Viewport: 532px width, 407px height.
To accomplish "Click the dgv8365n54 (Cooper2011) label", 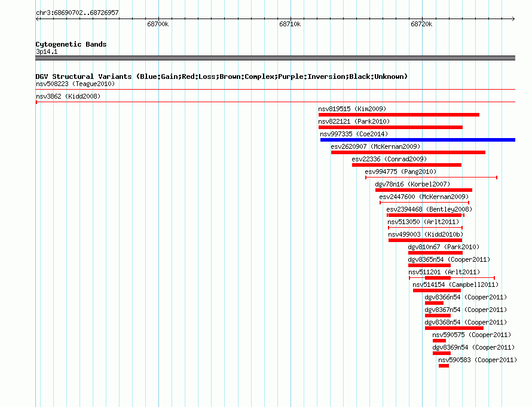I will [x=449, y=259].
